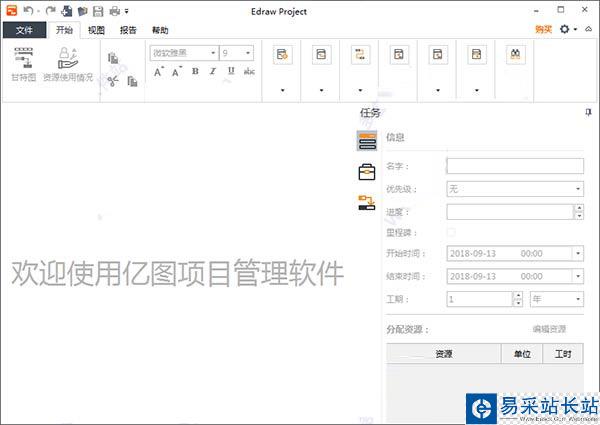The width and height of the screenshot is (600, 425).
Task: Switch to the 帮助 ribbon tab
Action: (160, 30)
